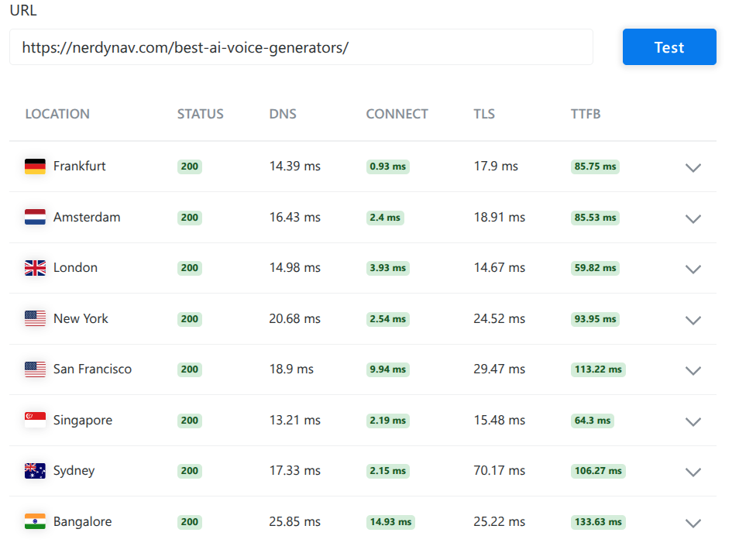Expand the Singapore row chevron
The image size is (739, 560).
point(693,421)
